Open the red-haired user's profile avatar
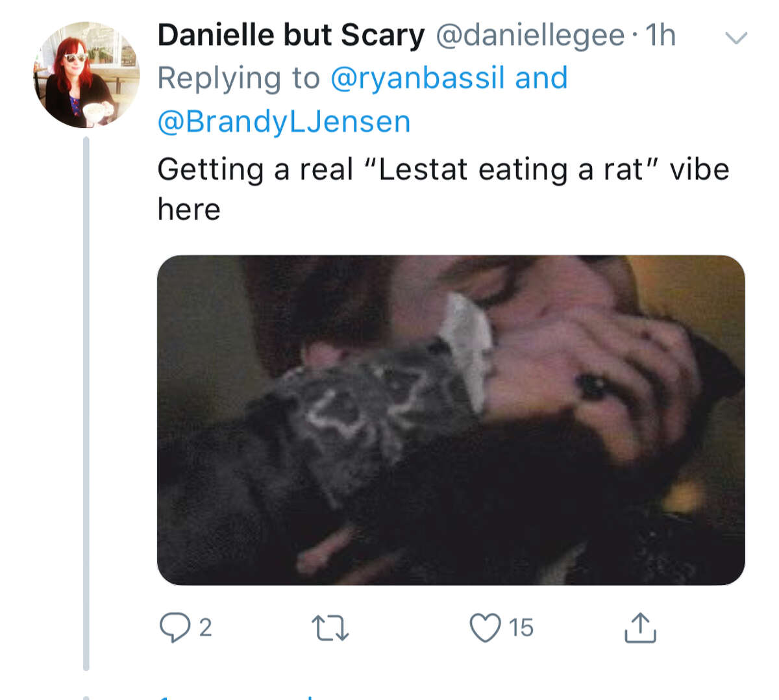The width and height of the screenshot is (779, 700). pyautogui.click(x=86, y=75)
